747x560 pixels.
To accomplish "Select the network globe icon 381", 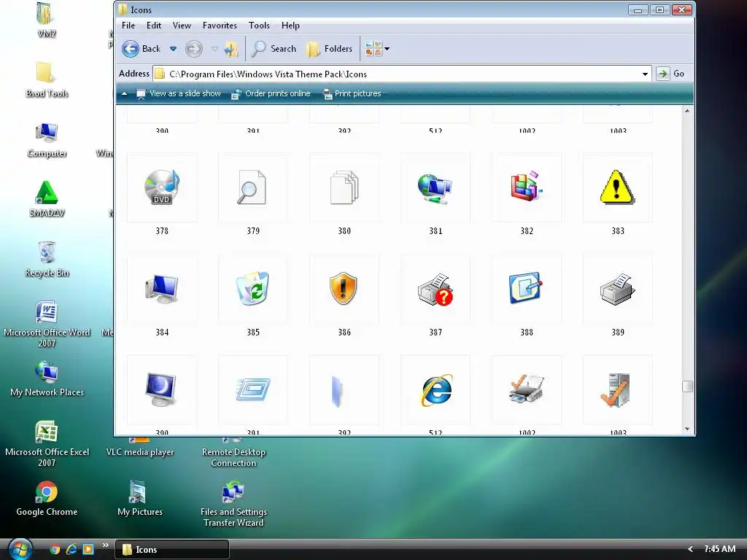I will point(436,187).
